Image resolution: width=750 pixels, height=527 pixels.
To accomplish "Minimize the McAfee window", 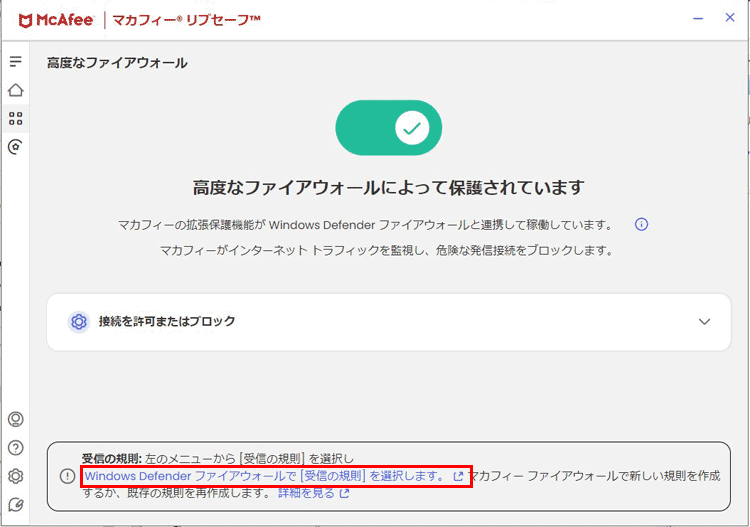I will click(x=698, y=19).
